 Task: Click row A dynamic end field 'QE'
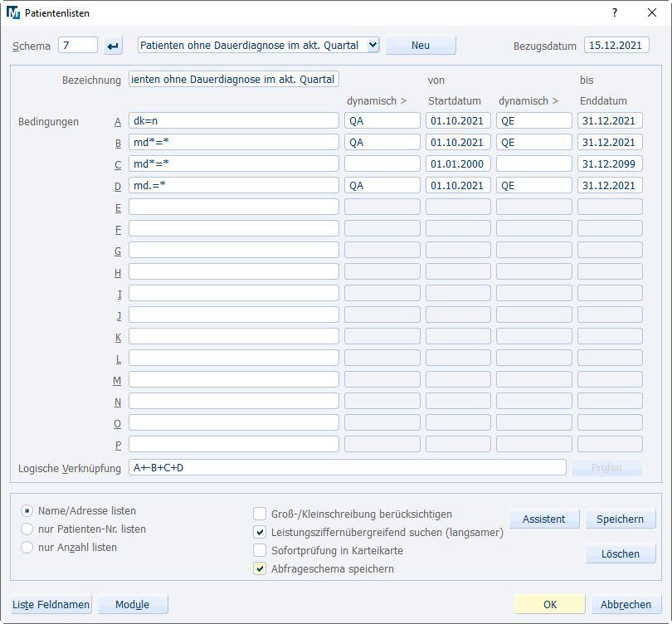534,121
